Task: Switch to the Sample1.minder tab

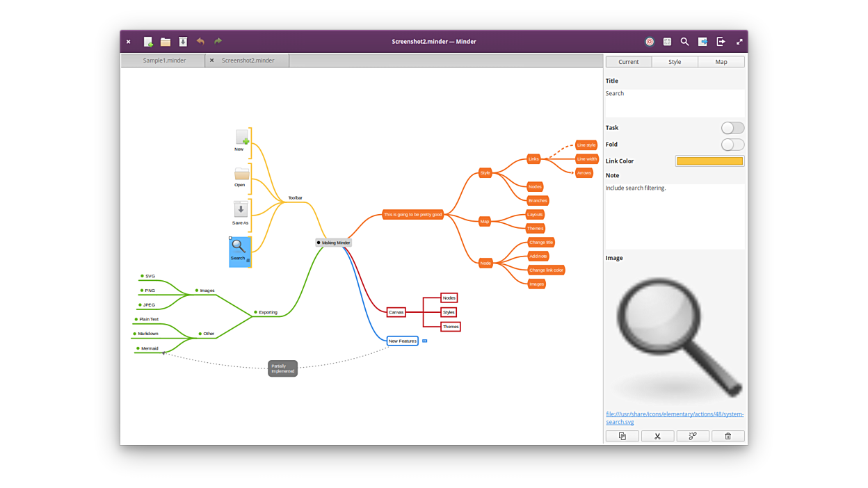Action: pos(164,60)
